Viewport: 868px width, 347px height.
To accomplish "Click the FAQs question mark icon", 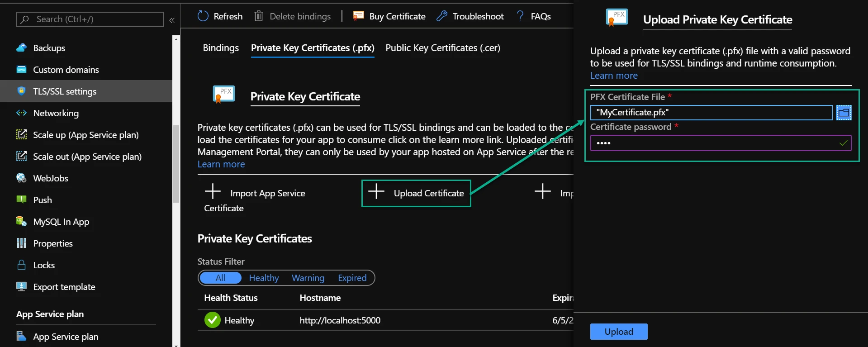I will click(520, 16).
